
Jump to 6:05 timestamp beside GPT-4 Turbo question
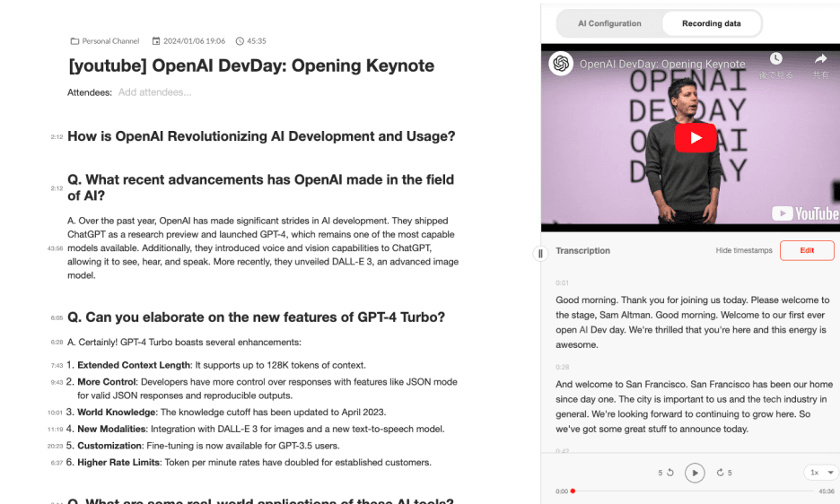(57, 318)
